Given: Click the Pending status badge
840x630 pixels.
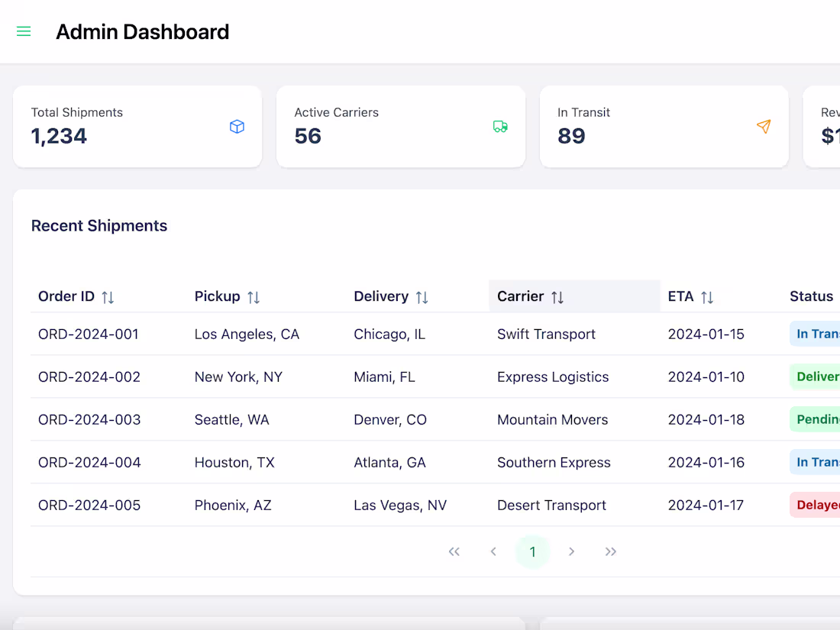Looking at the screenshot, I should click(816, 419).
